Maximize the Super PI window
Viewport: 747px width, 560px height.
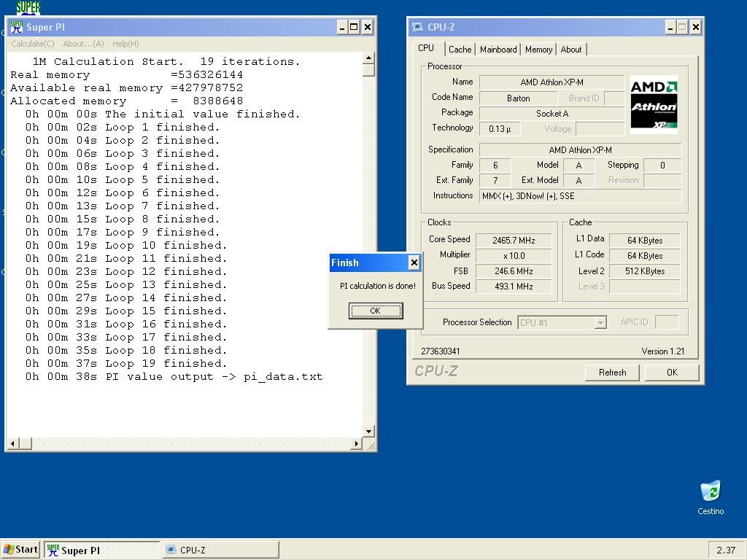click(x=354, y=27)
